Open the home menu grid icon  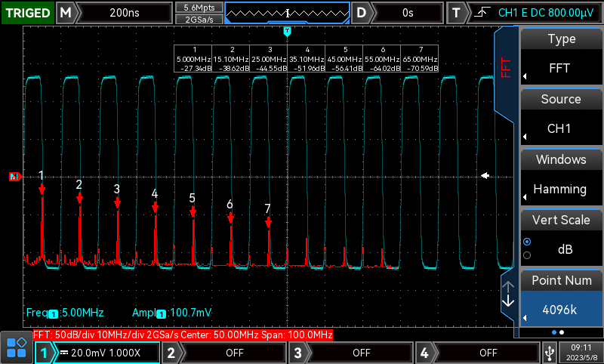click(16, 348)
